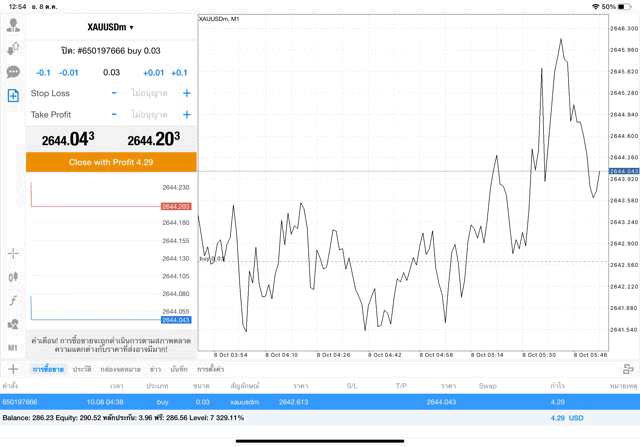
Task: Open the ข่าว (News) tab
Action: point(155,369)
